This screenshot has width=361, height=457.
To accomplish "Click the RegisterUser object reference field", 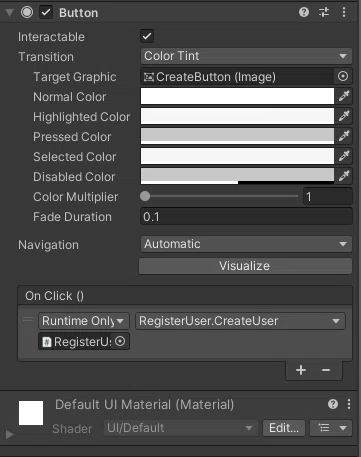I will (x=84, y=341).
